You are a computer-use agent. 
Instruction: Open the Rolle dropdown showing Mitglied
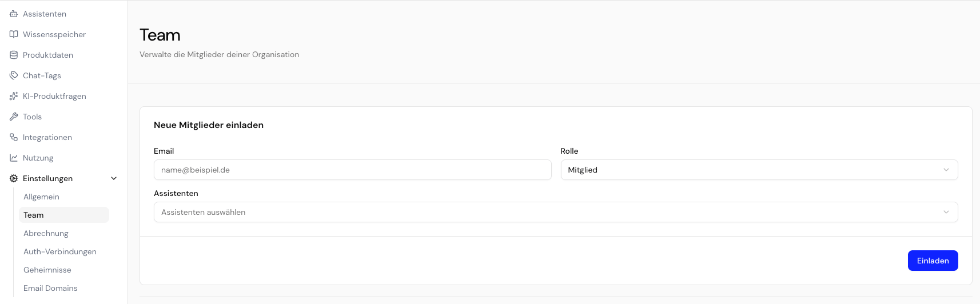(x=759, y=170)
